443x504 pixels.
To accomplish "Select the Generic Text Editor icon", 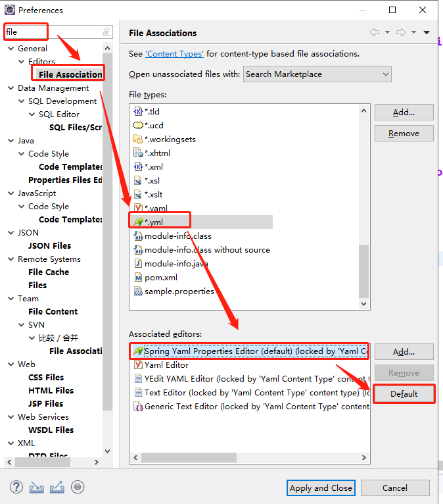I will pyautogui.click(x=138, y=407).
